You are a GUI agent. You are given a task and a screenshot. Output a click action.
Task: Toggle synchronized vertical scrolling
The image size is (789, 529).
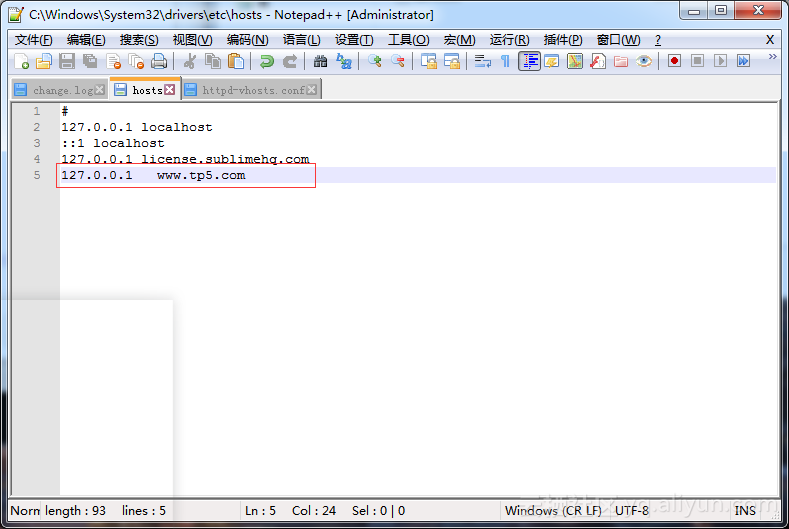pos(429,61)
